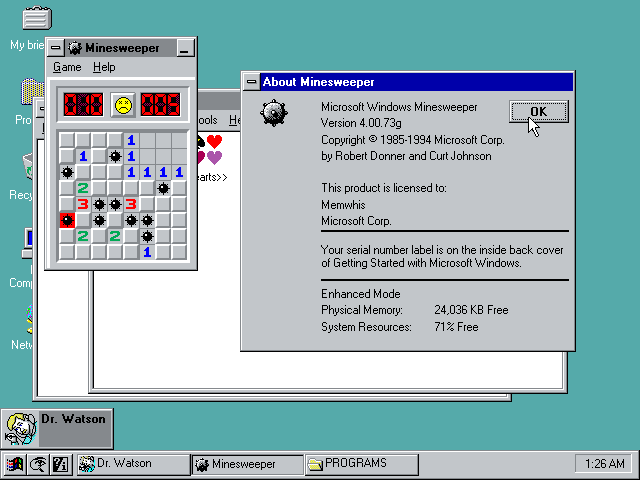Open the Game menu in Minesweeper

pos(67,67)
